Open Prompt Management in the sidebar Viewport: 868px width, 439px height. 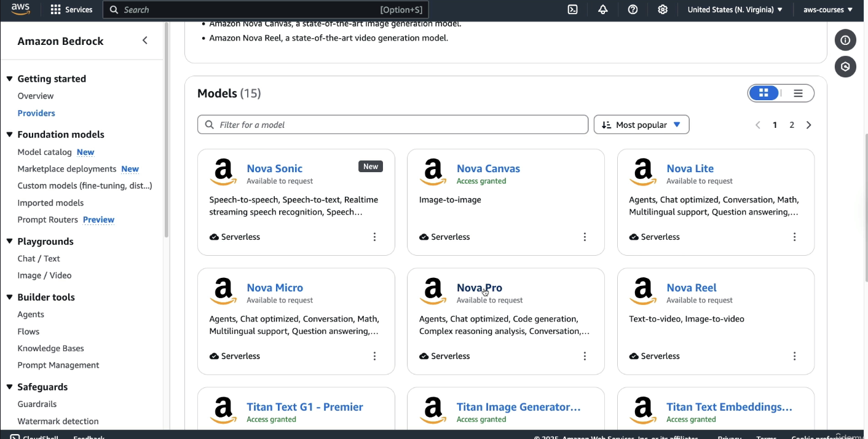click(x=58, y=365)
